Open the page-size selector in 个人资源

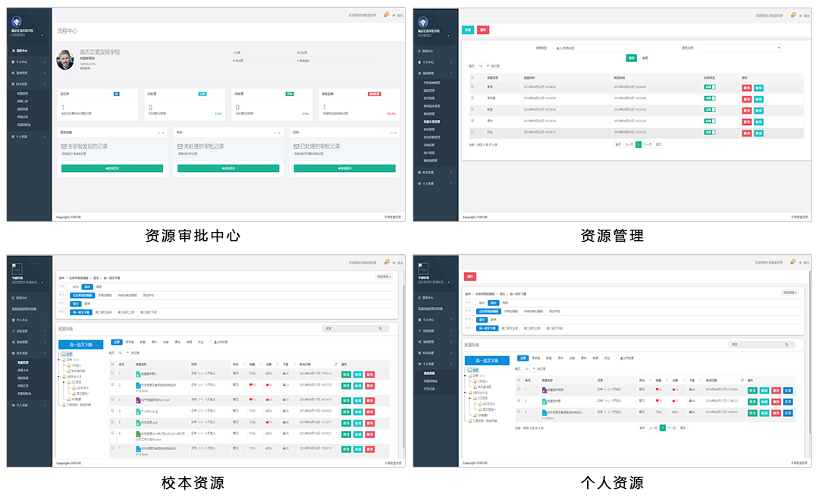pos(529,369)
